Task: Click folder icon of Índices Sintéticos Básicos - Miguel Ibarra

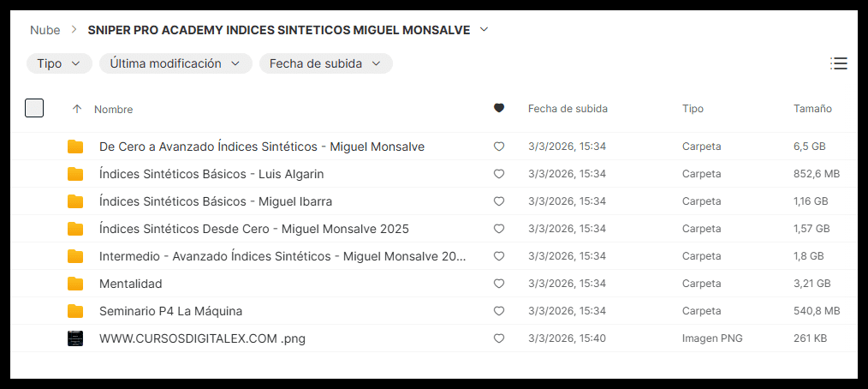Action: [75, 201]
